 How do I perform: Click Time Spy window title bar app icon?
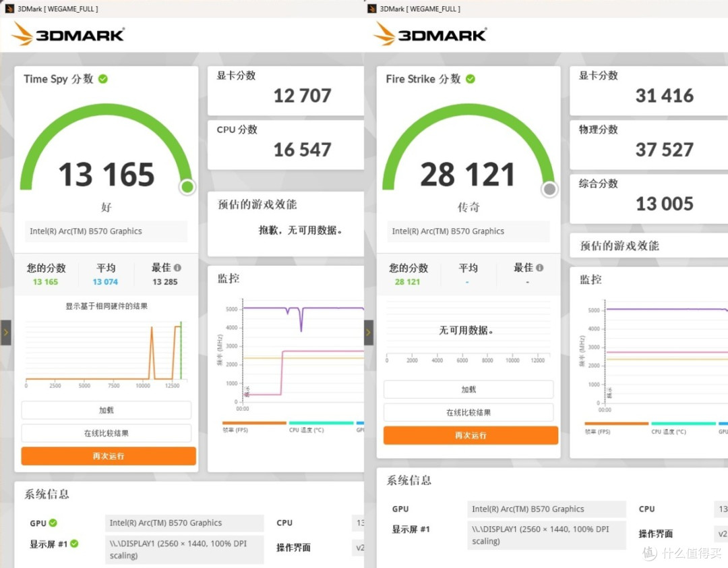[9, 8]
